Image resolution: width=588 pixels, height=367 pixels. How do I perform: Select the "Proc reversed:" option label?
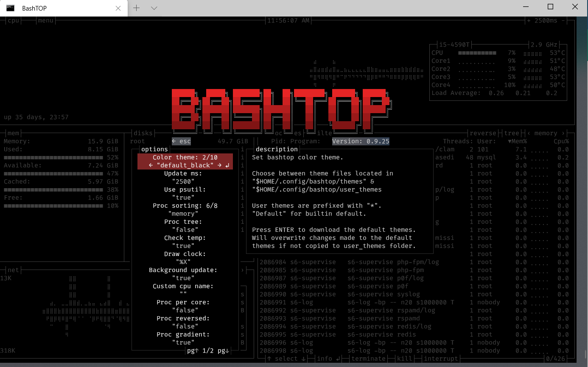point(183,318)
